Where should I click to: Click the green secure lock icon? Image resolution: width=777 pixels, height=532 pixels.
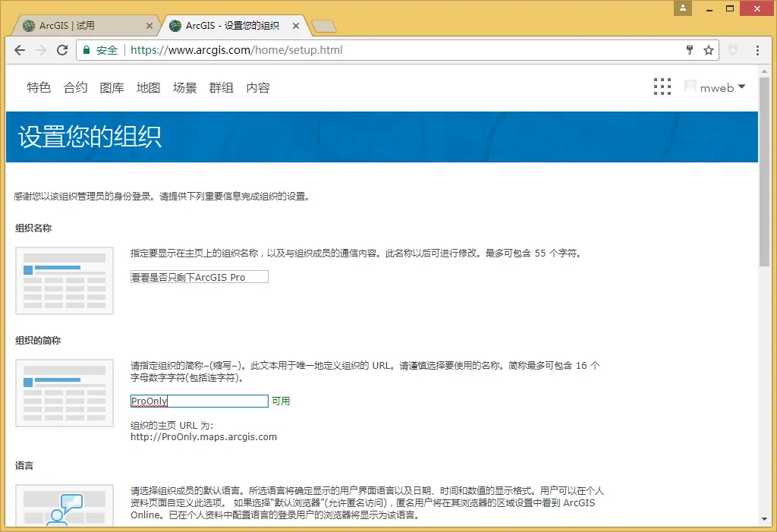click(87, 50)
